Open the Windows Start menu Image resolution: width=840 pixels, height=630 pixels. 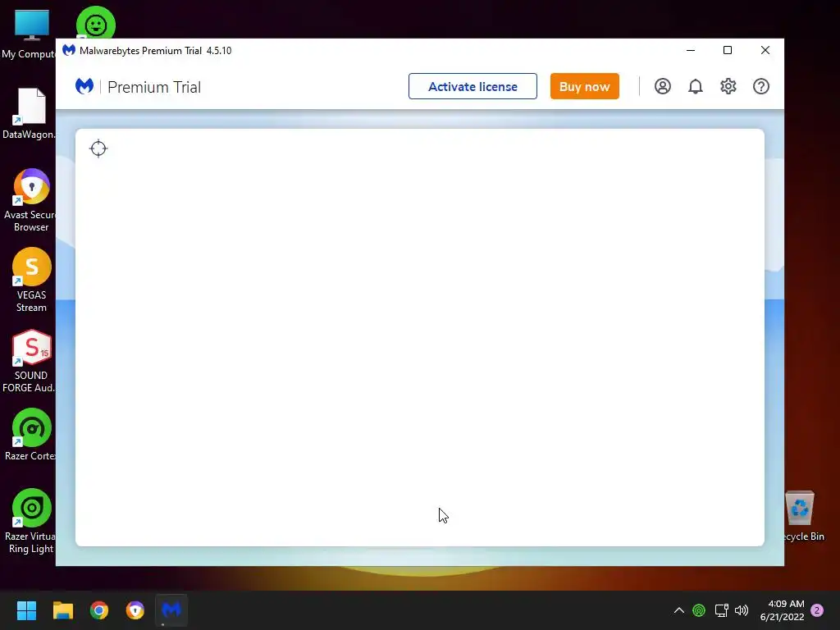point(26,610)
